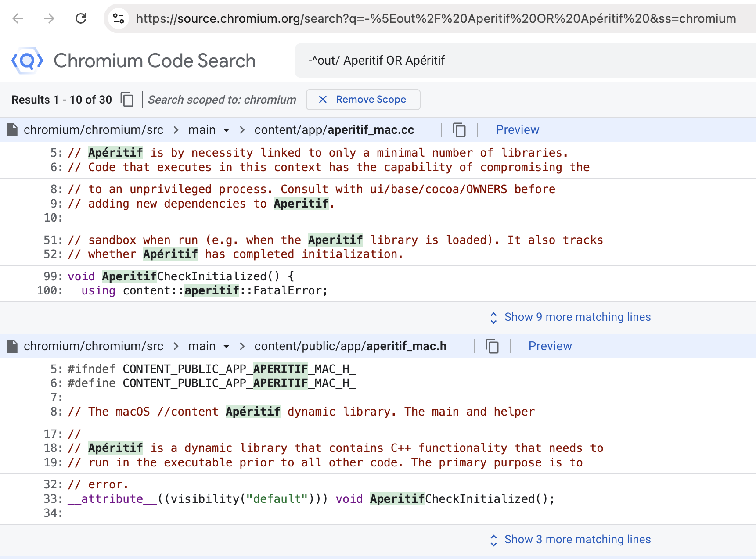Open line 52 'has completed initialization' comment

pyautogui.click(x=235, y=254)
